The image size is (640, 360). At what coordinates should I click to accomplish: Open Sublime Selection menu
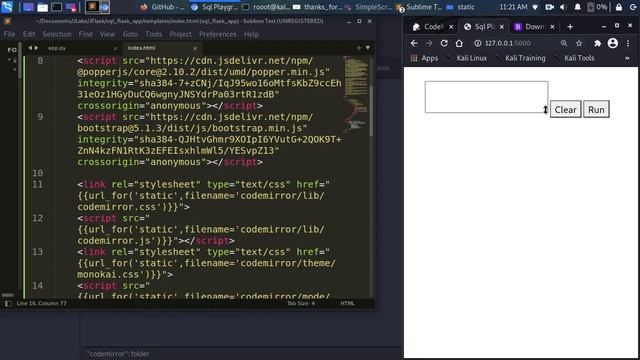[57, 34]
